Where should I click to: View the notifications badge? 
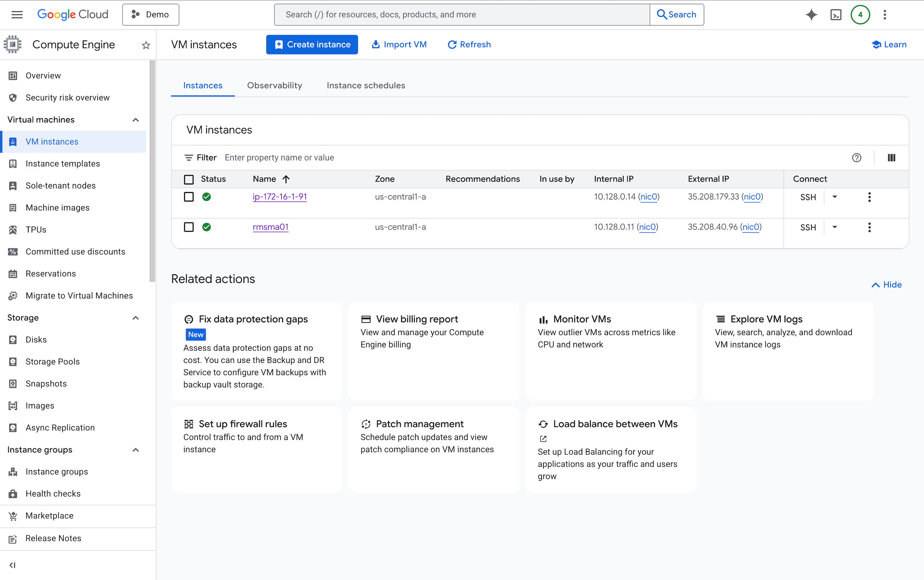[x=860, y=14]
